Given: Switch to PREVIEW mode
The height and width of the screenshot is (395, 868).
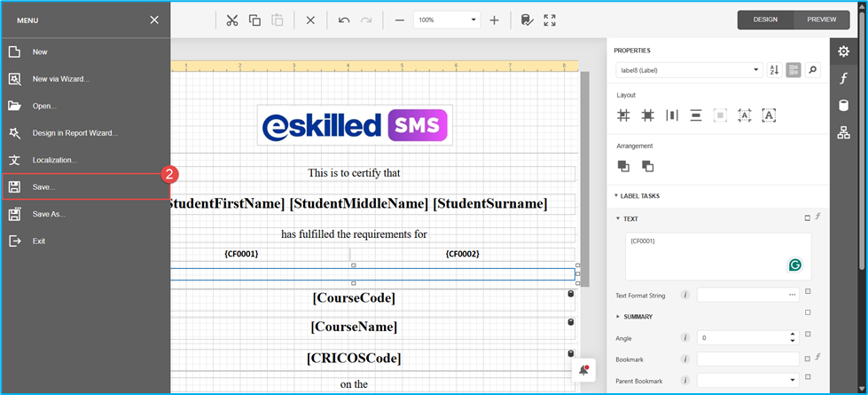Looking at the screenshot, I should (822, 20).
